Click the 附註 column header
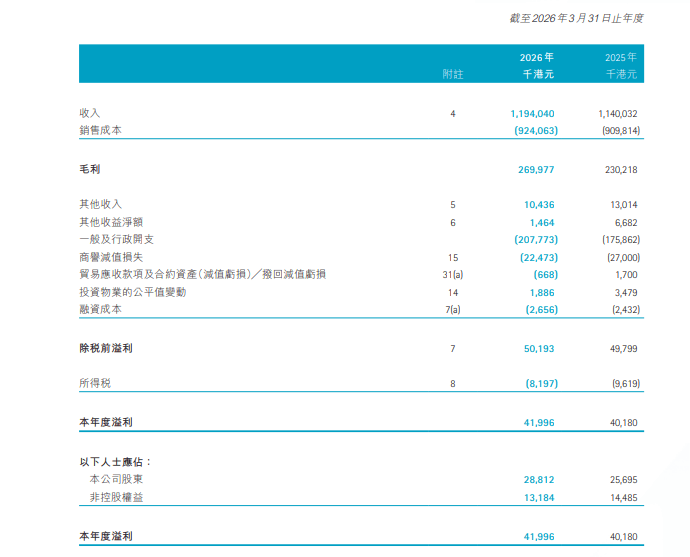The image size is (690, 557). tap(453, 74)
